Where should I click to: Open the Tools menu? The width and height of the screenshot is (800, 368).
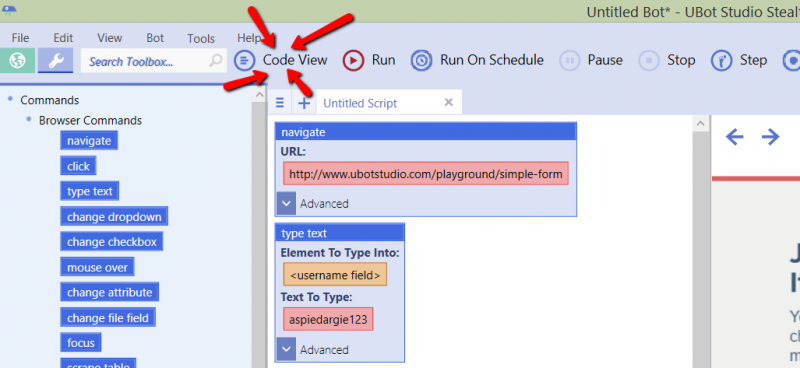(201, 39)
